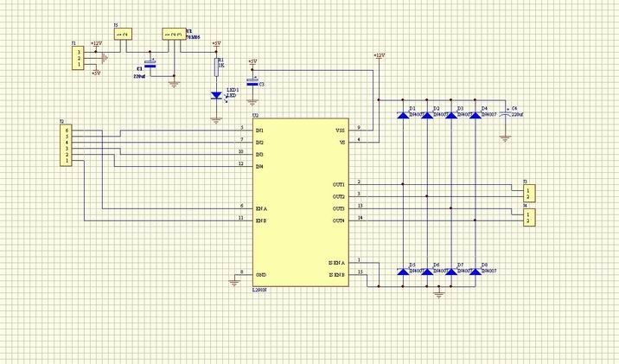The height and width of the screenshot is (364, 619).
Task: Select the J1 three-pin connector
Action: [x=80, y=59]
